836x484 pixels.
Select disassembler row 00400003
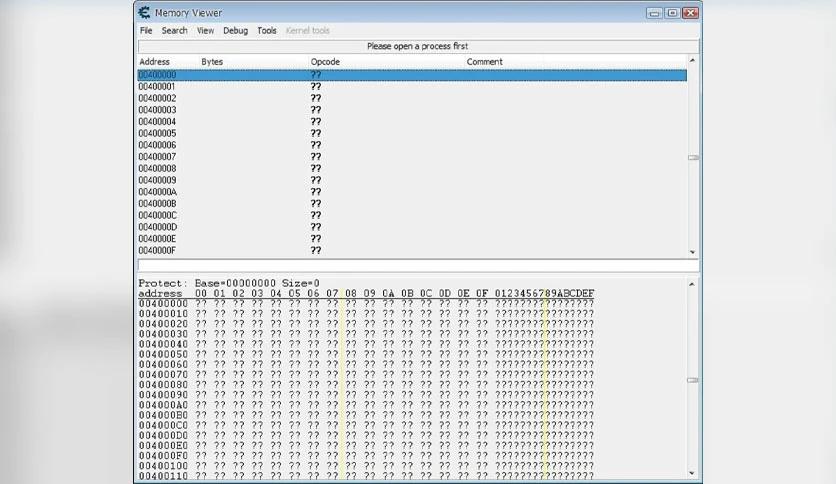(412, 110)
